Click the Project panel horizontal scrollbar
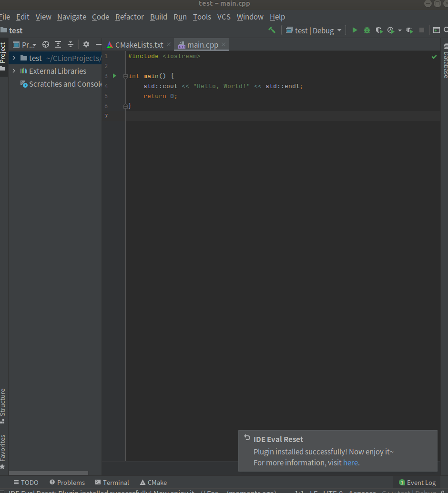The height and width of the screenshot is (493, 448). click(x=49, y=473)
